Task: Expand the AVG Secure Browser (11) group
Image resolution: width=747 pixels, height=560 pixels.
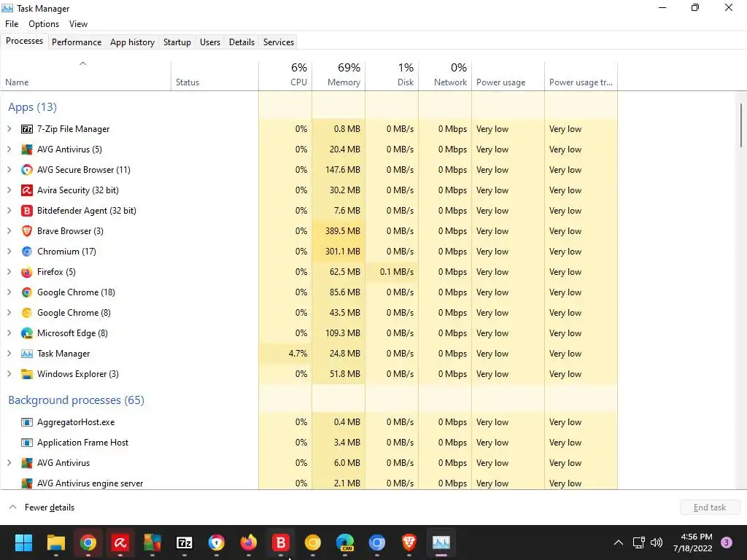Action: (9, 170)
